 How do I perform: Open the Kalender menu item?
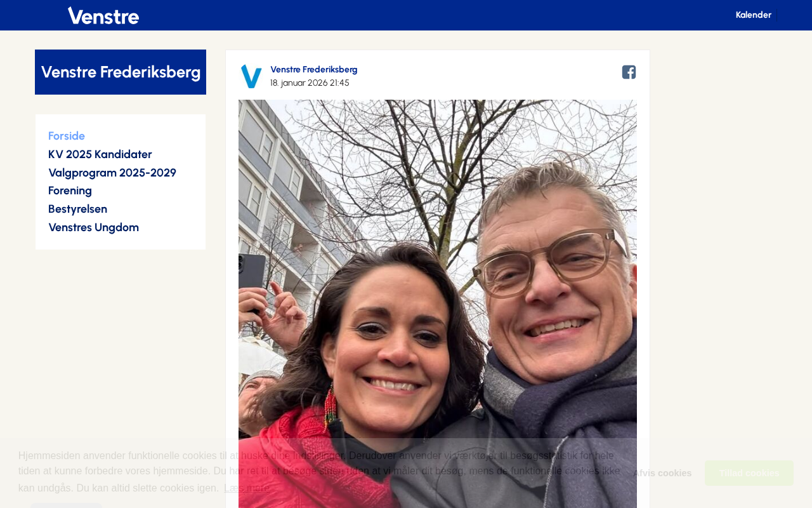point(753,15)
